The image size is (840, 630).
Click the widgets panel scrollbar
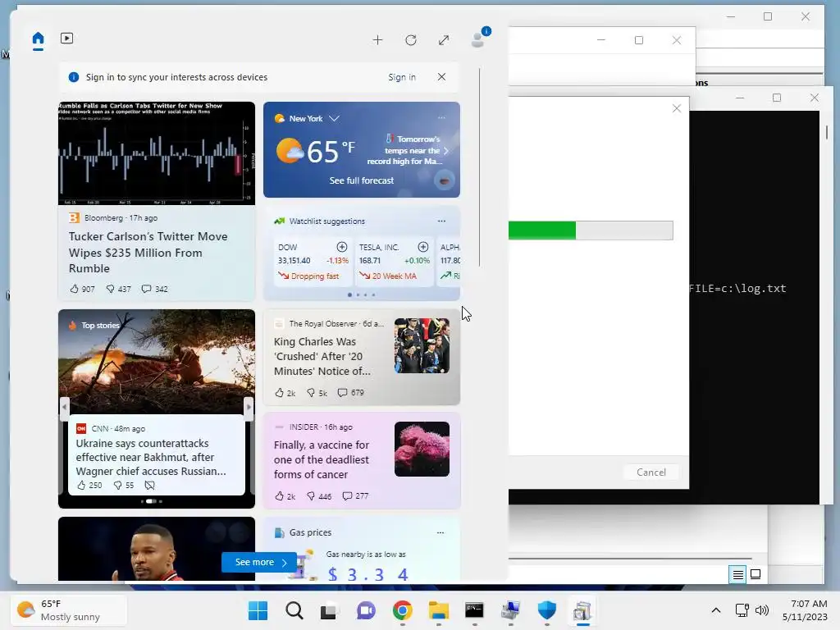(479, 167)
